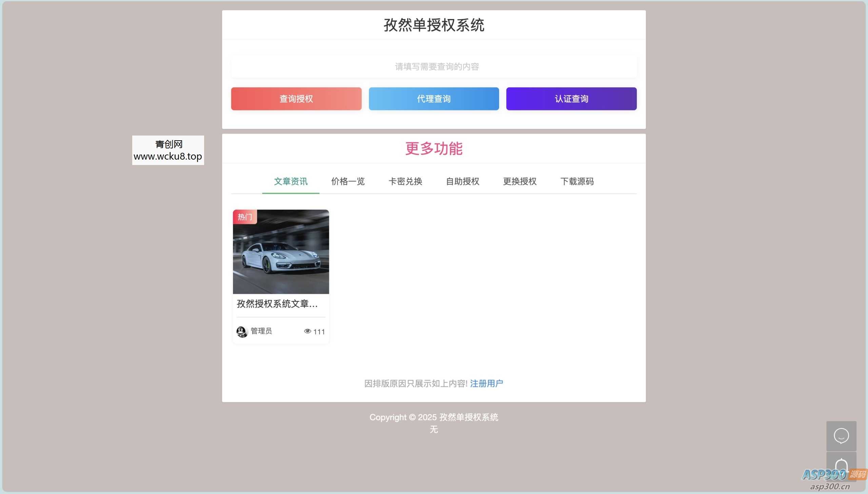868x494 pixels.
Task: Open the 更换授权 tab
Action: [519, 182]
